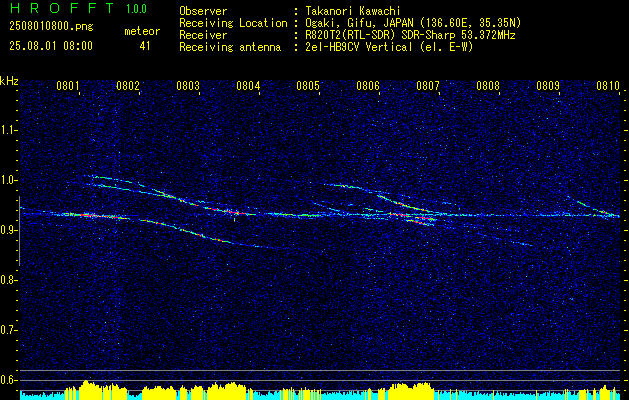Image resolution: width=629 pixels, height=400 pixels.
Task: Click the 0804 time marker
Action: point(248,85)
